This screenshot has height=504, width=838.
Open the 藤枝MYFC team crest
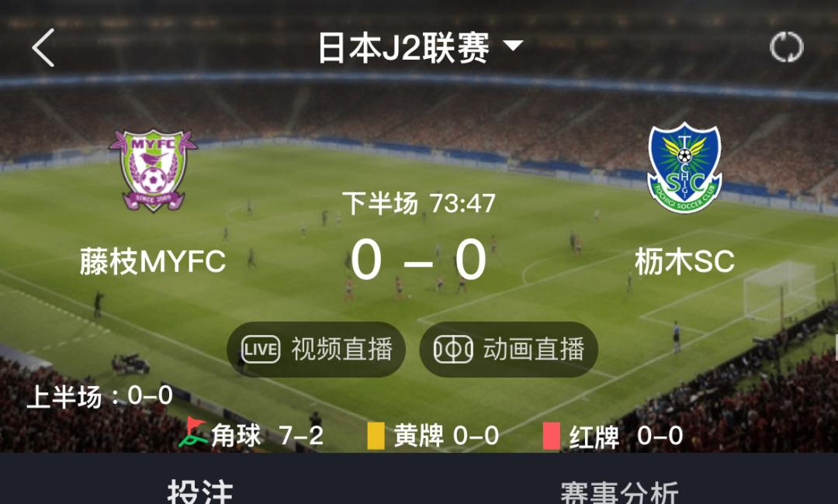pyautogui.click(x=154, y=171)
